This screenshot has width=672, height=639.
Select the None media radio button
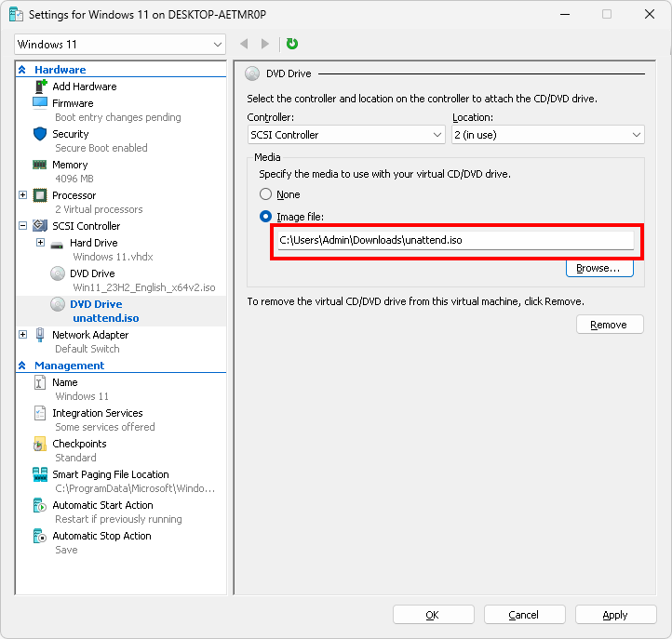265,194
